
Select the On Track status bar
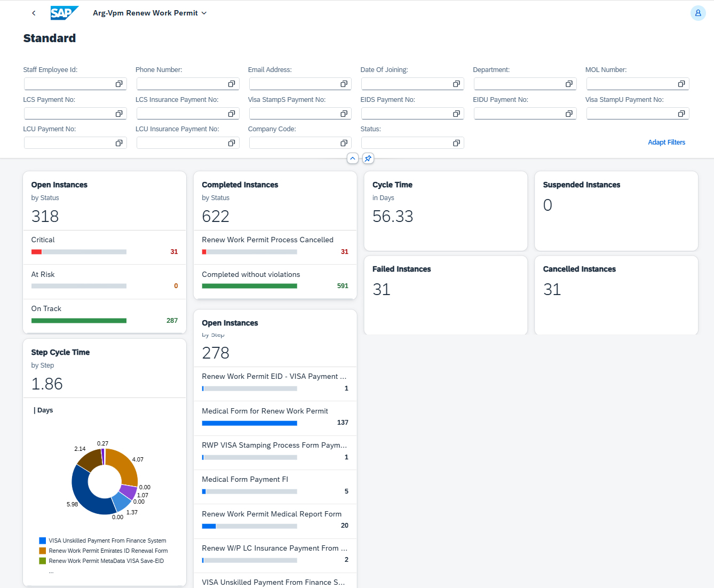tap(79, 321)
